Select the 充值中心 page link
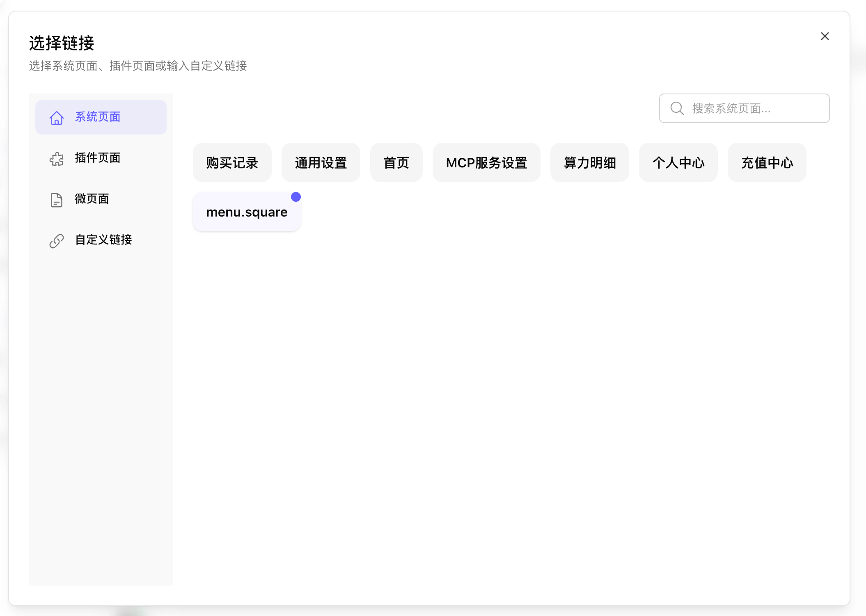The width and height of the screenshot is (866, 616). tap(767, 162)
